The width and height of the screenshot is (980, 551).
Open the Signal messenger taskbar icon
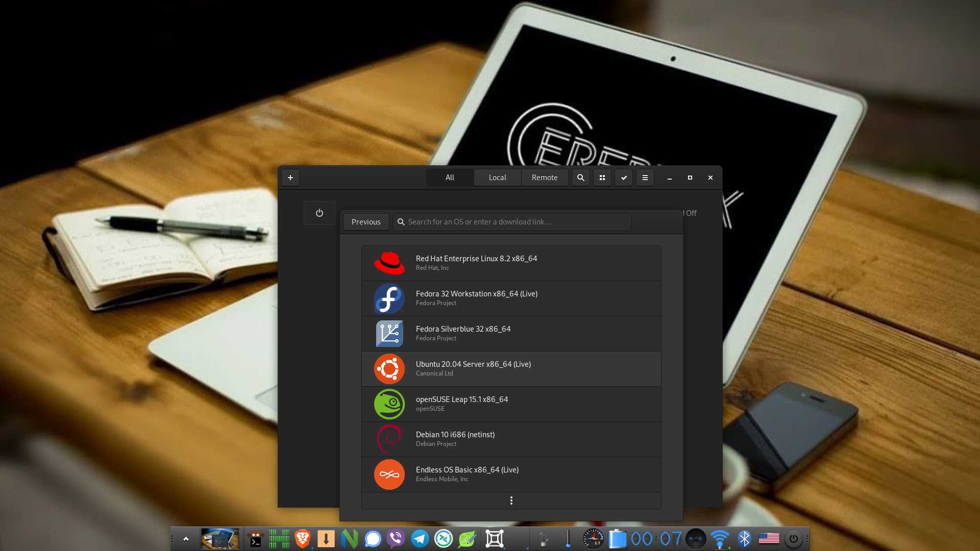click(x=373, y=539)
